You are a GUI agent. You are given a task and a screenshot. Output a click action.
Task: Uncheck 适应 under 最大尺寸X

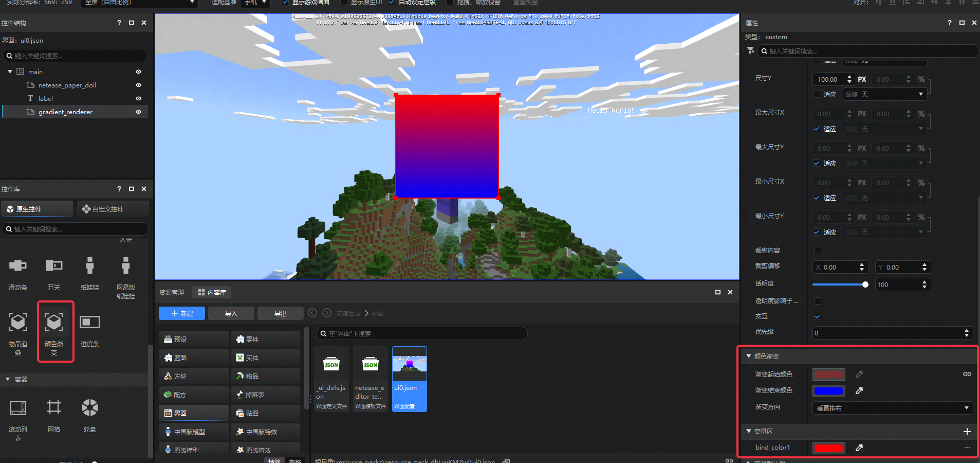(x=817, y=129)
